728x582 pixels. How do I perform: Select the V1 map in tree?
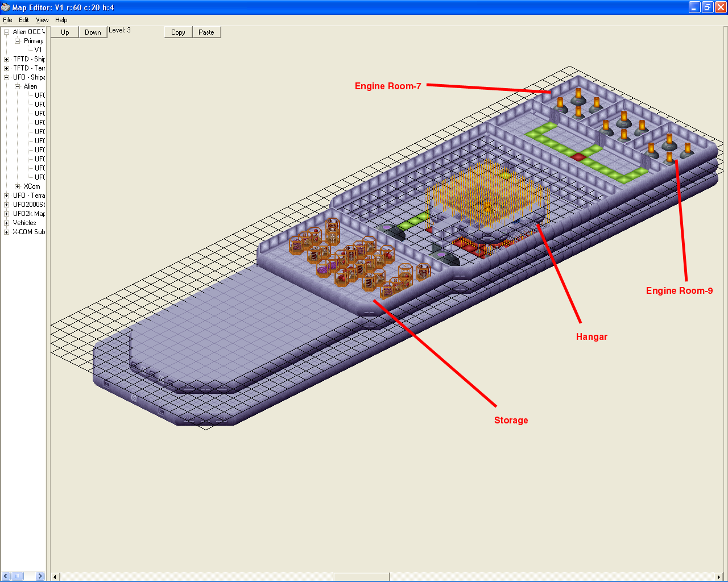(x=38, y=50)
